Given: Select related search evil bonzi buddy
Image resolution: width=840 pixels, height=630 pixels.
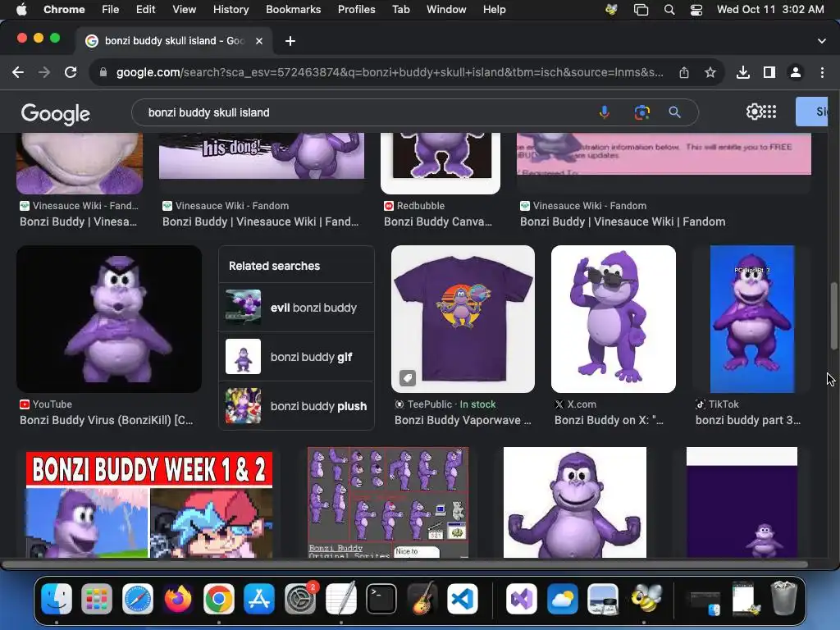Looking at the screenshot, I should click(296, 308).
